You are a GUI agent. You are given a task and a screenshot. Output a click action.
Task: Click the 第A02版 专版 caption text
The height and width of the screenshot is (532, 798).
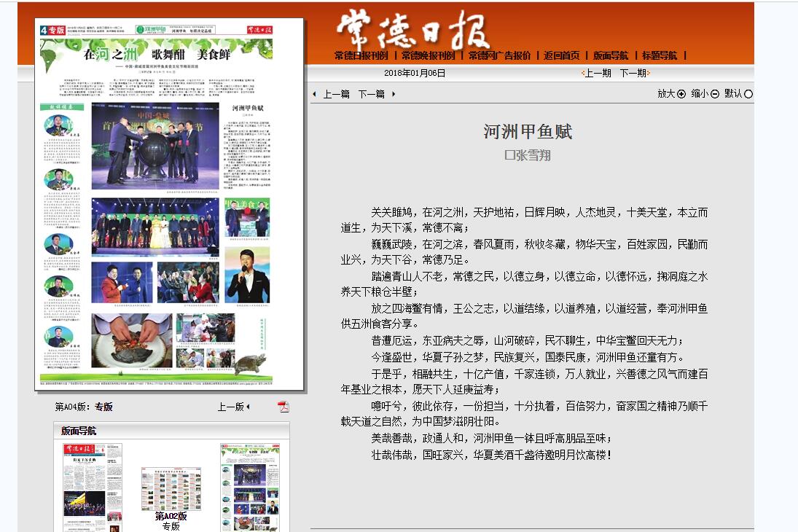click(171, 521)
